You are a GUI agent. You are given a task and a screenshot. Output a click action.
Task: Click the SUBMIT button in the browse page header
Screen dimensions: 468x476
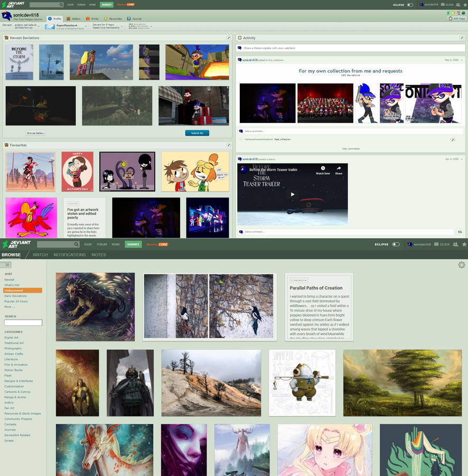[133, 244]
